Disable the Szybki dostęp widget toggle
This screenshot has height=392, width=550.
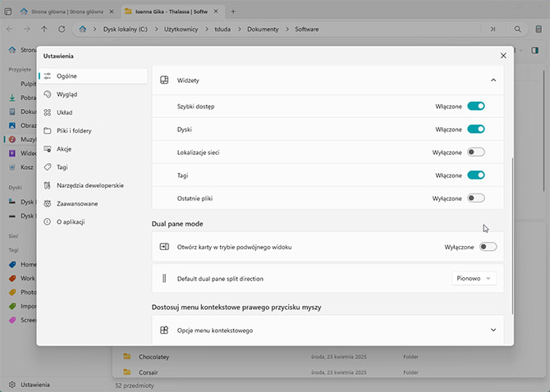tap(475, 107)
